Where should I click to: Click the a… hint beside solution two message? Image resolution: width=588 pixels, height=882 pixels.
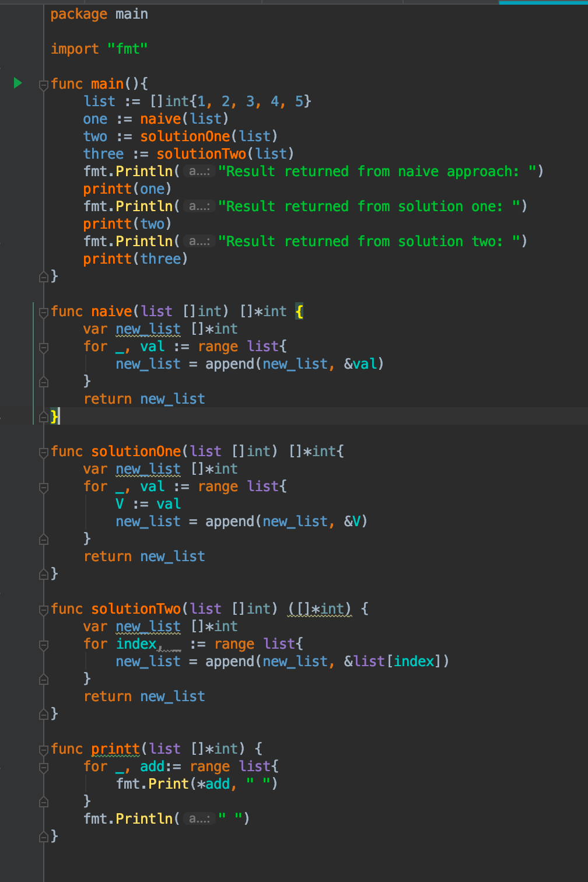198,241
